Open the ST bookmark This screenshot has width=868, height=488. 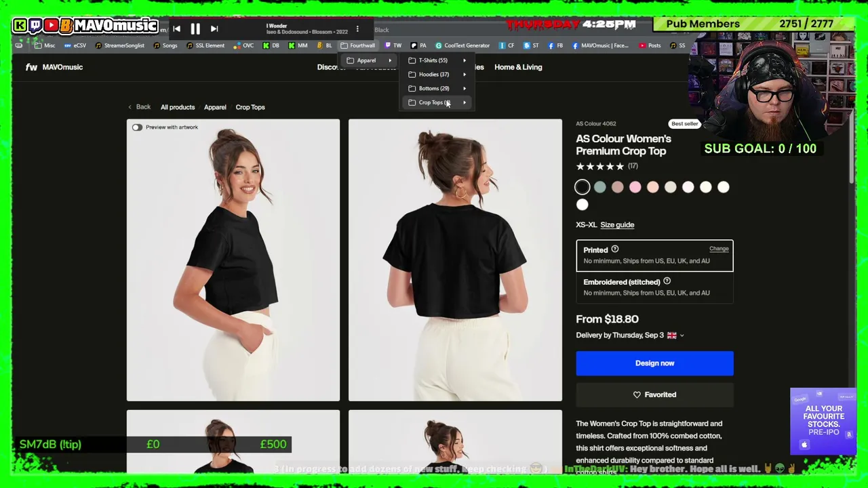coord(531,45)
